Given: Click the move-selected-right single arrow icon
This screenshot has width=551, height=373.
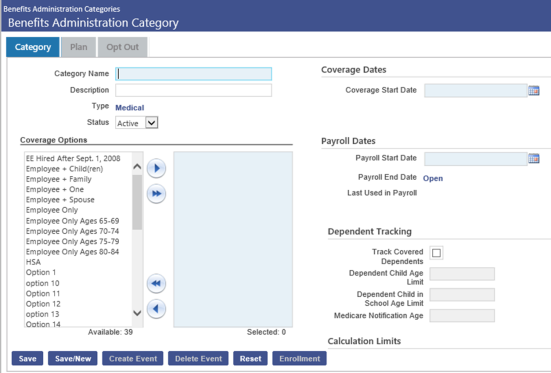Looking at the screenshot, I should (156, 168).
